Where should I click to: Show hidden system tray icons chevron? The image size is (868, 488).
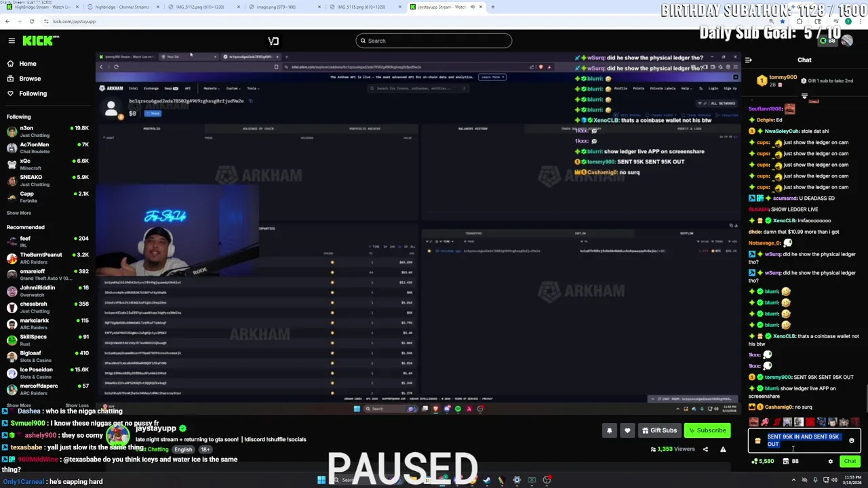pyautogui.click(x=794, y=480)
